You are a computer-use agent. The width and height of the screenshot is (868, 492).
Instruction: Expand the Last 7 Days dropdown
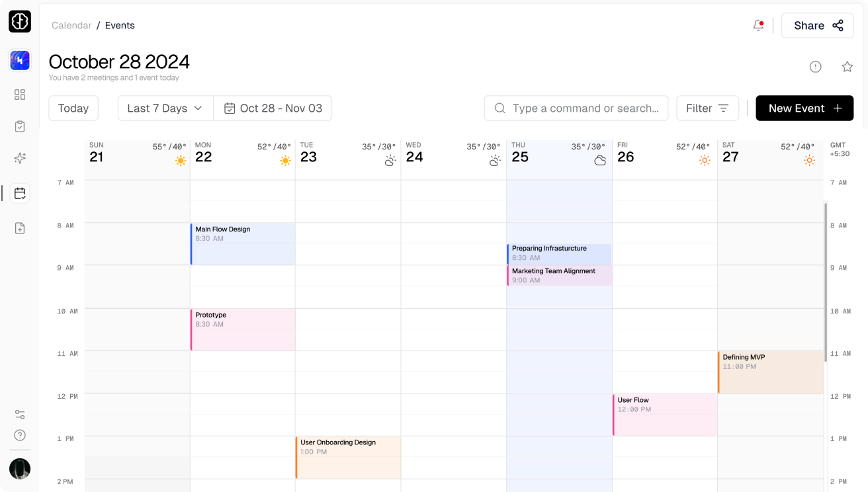pos(165,108)
